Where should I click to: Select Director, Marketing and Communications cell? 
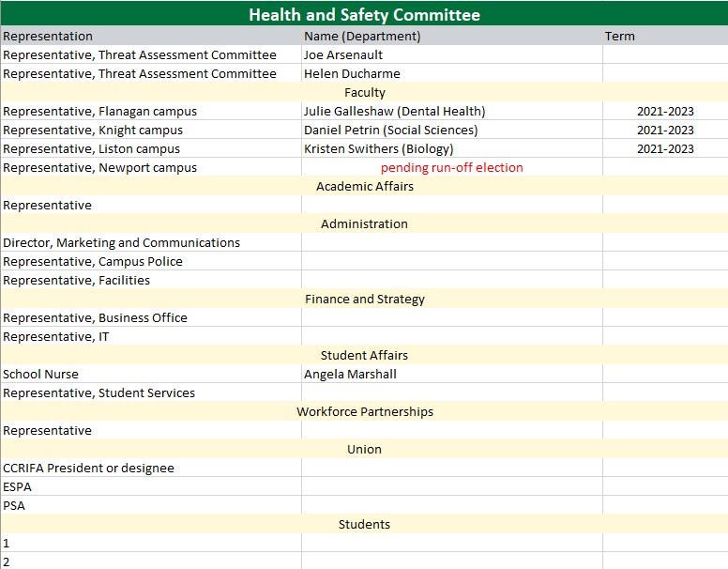pos(121,242)
